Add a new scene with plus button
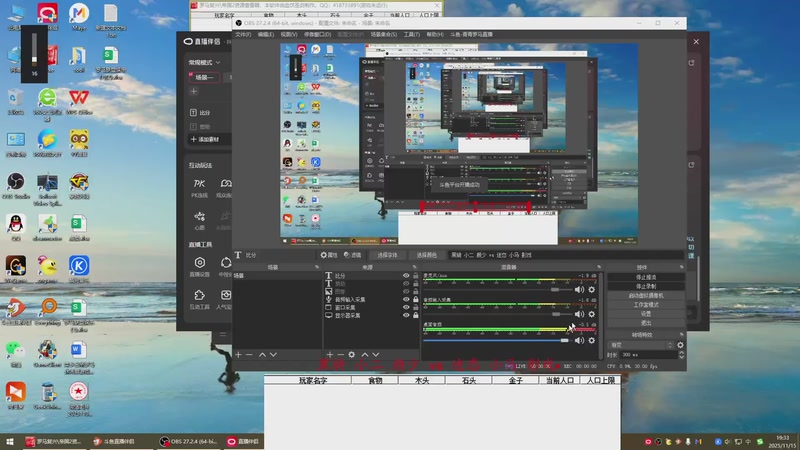The width and height of the screenshot is (800, 450). pyautogui.click(x=238, y=355)
